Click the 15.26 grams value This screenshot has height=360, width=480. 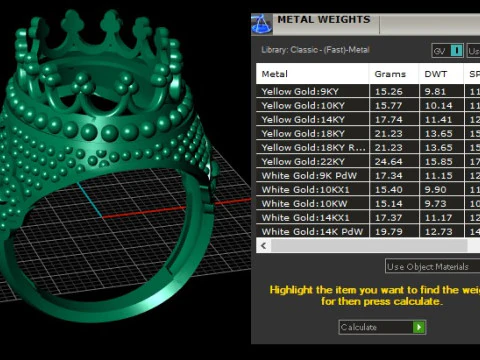(x=389, y=92)
